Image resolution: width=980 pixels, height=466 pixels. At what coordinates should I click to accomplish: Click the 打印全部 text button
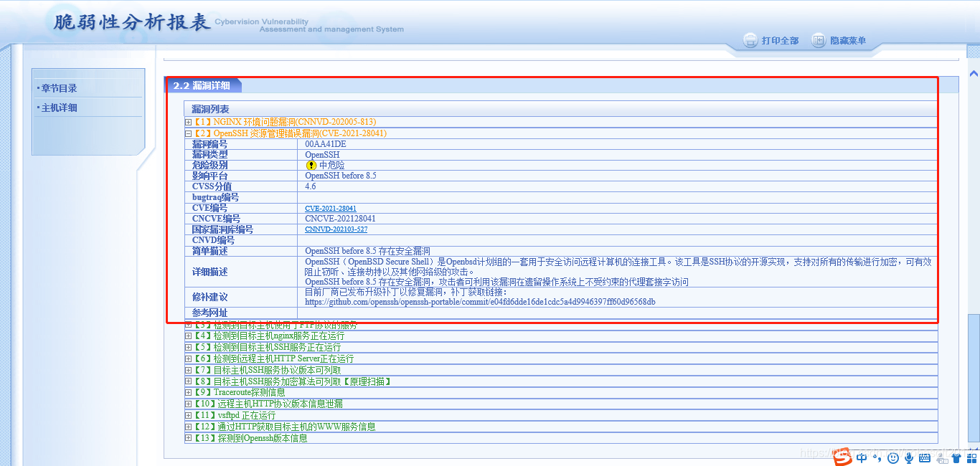780,41
